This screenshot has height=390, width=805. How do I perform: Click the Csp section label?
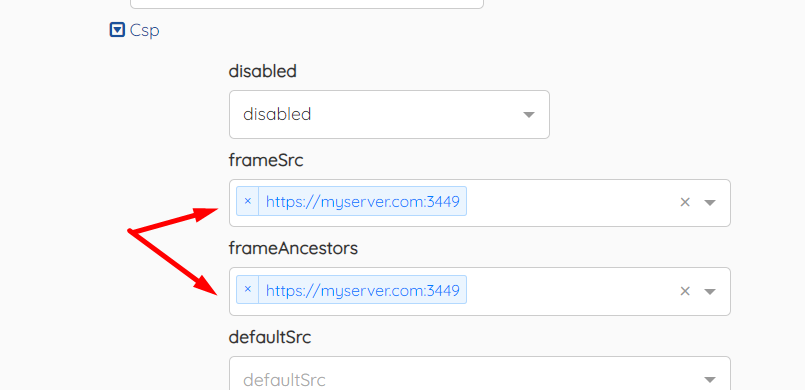coord(144,30)
